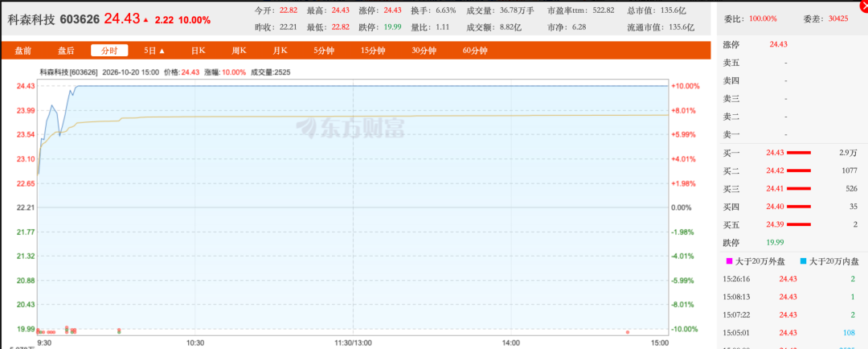
Task: Click the 14:00 time axis label
Action: coord(510,343)
